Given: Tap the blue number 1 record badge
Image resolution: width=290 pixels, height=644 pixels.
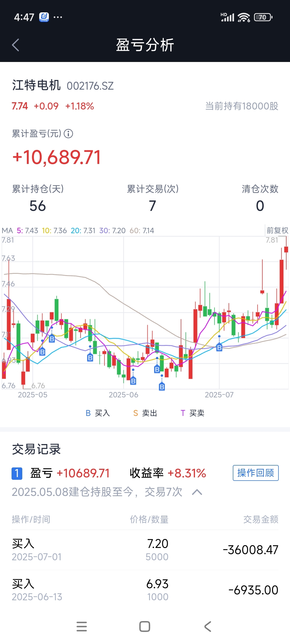Looking at the screenshot, I should click(x=17, y=473).
